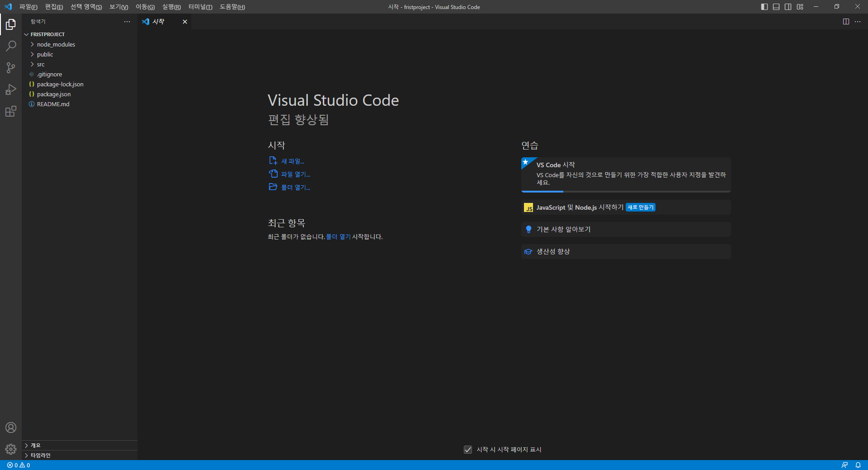Open the README.md file
This screenshot has width=868, height=470.
[80, 104]
